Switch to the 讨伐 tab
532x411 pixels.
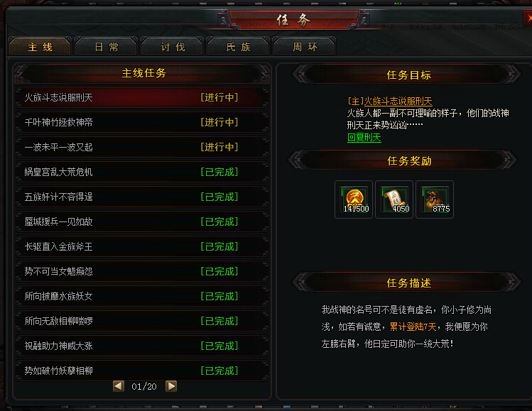(173, 46)
